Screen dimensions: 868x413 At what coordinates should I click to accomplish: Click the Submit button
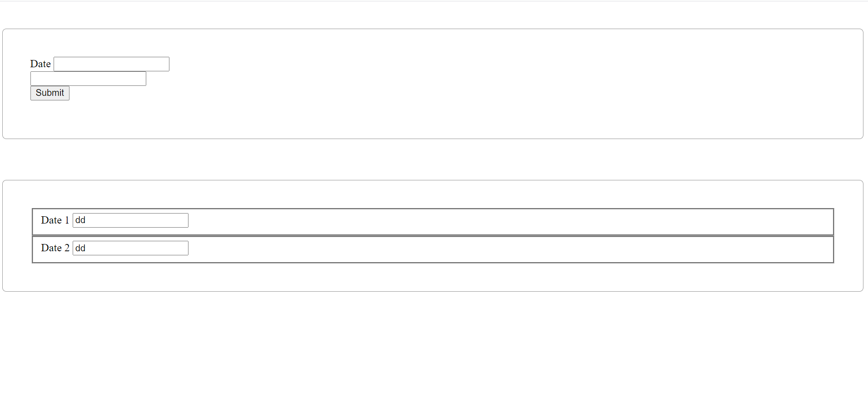point(50,93)
